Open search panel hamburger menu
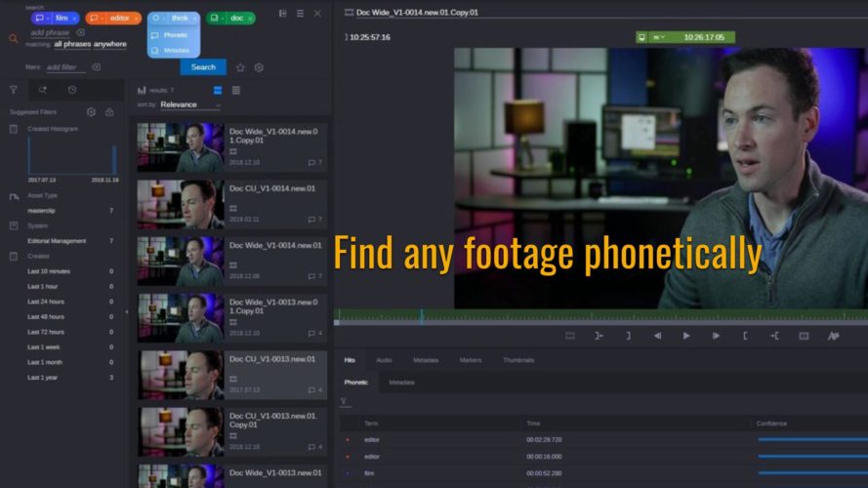The image size is (868, 488). click(x=300, y=14)
